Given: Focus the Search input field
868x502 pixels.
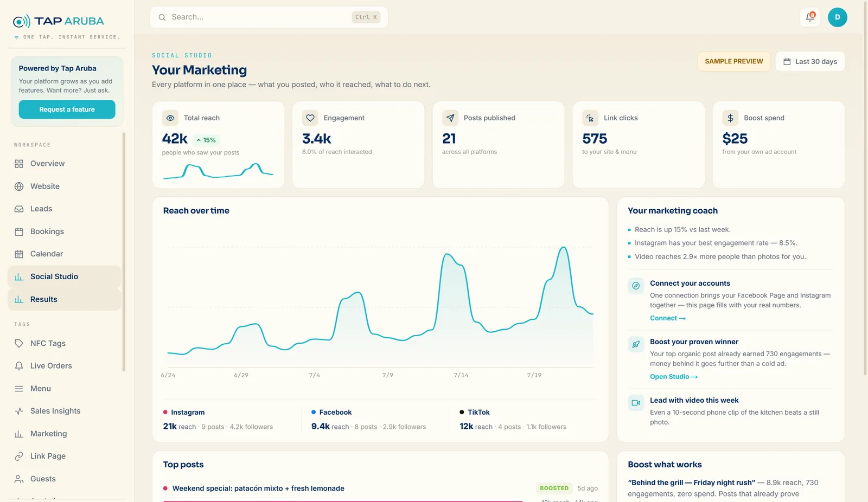Looking at the screenshot, I should pos(269,17).
